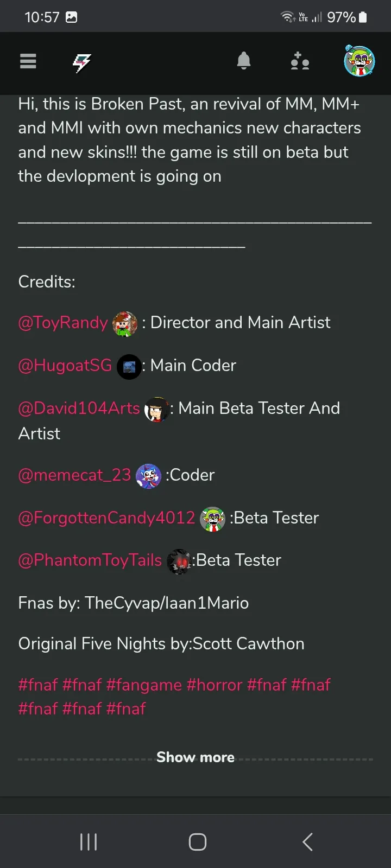Tap HugoatSG's small avatar icon
This screenshot has width=391, height=868.
point(129,367)
